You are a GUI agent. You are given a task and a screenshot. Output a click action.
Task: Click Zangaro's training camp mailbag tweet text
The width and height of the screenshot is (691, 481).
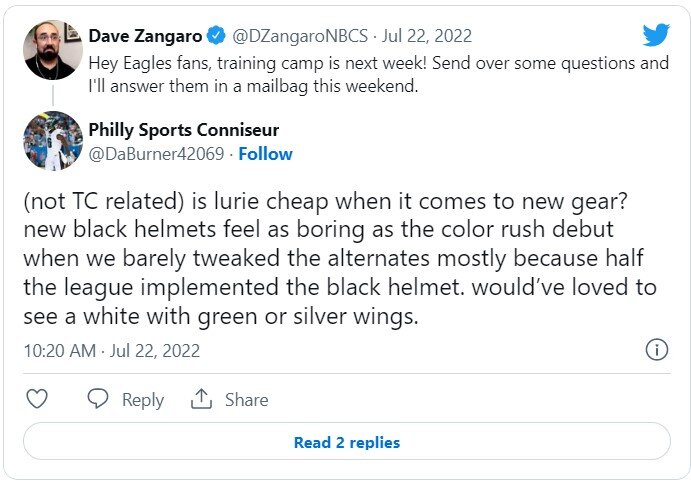tap(378, 73)
